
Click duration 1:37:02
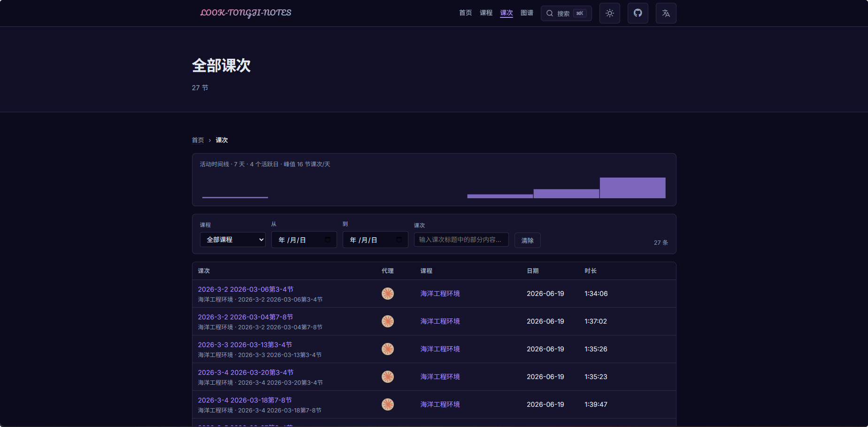(596, 321)
